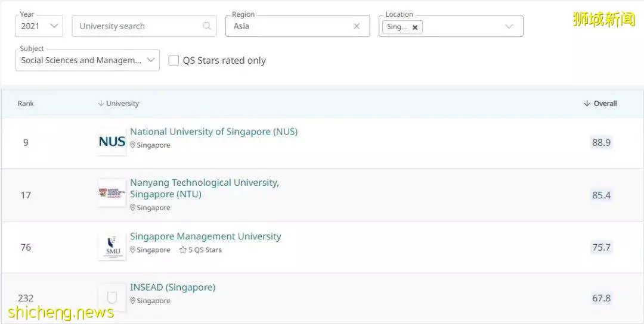The width and height of the screenshot is (644, 324).
Task: Click the search magnifier icon
Action: (207, 26)
